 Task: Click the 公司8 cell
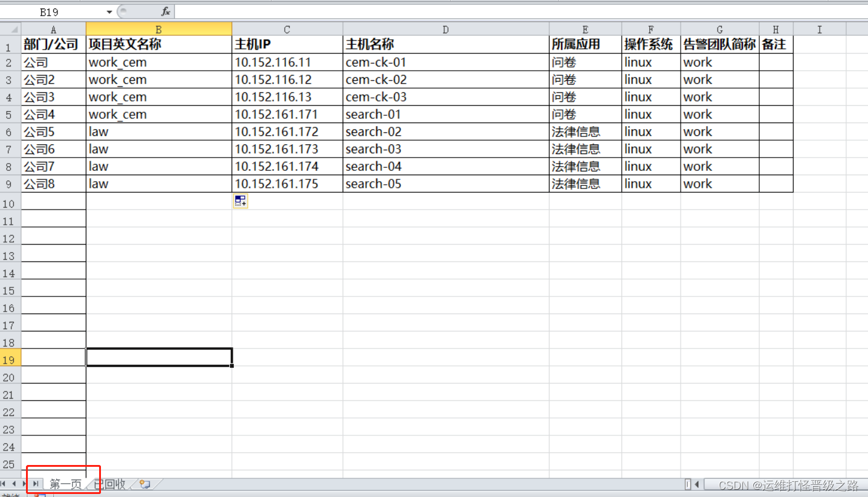54,184
